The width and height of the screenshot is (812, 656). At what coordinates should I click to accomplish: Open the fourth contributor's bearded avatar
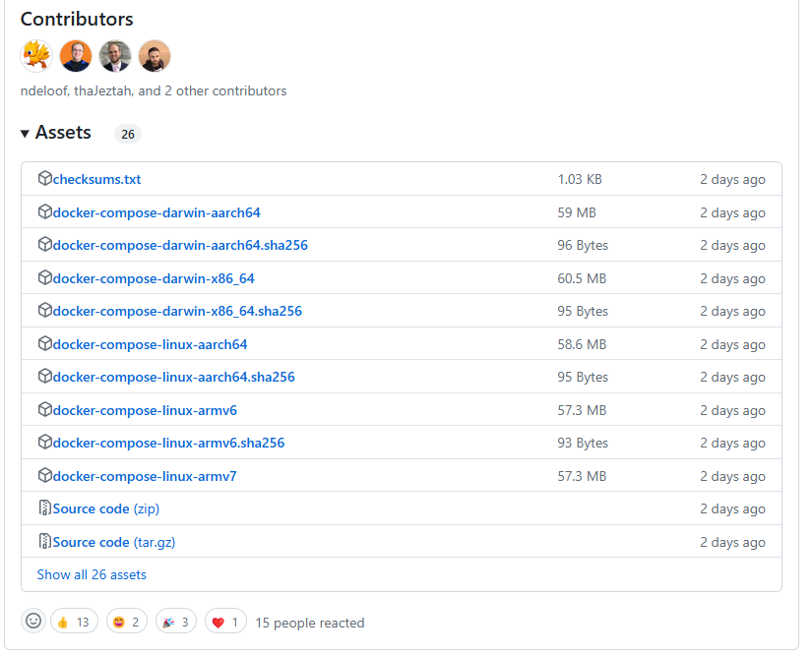click(x=155, y=56)
